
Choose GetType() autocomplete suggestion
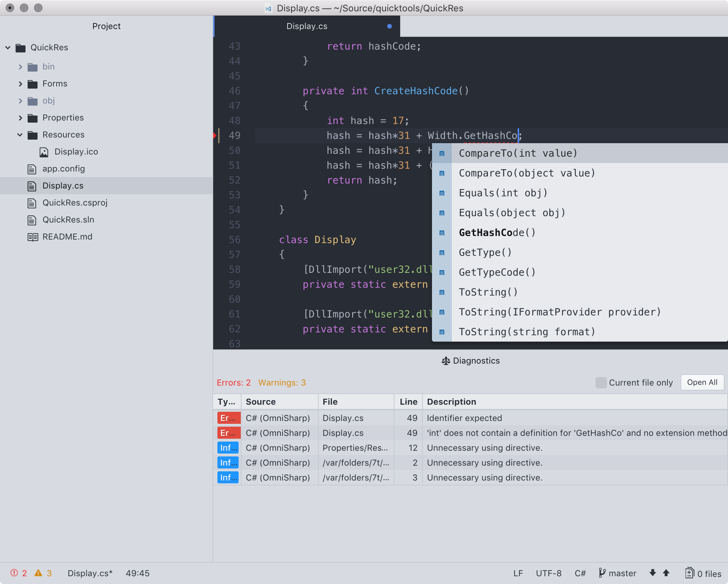(580, 252)
